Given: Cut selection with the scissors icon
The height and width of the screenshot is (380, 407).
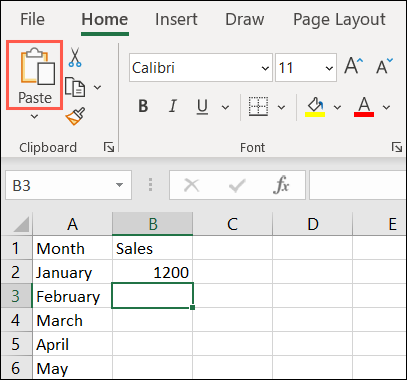Looking at the screenshot, I should point(75,57).
